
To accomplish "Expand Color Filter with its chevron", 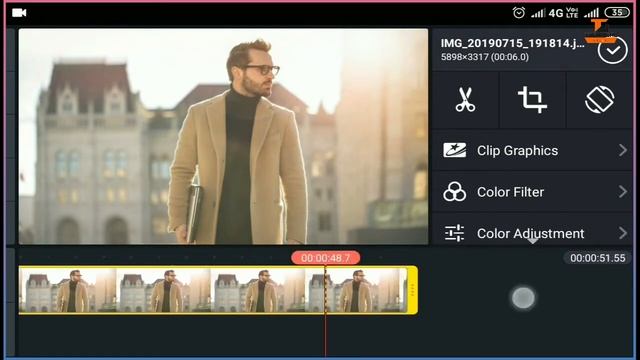I will pyautogui.click(x=622, y=191).
